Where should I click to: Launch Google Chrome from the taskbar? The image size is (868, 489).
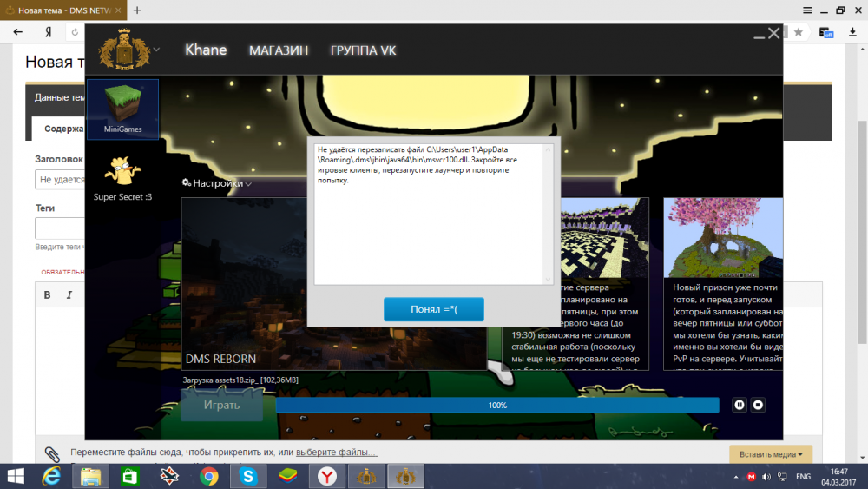209,476
